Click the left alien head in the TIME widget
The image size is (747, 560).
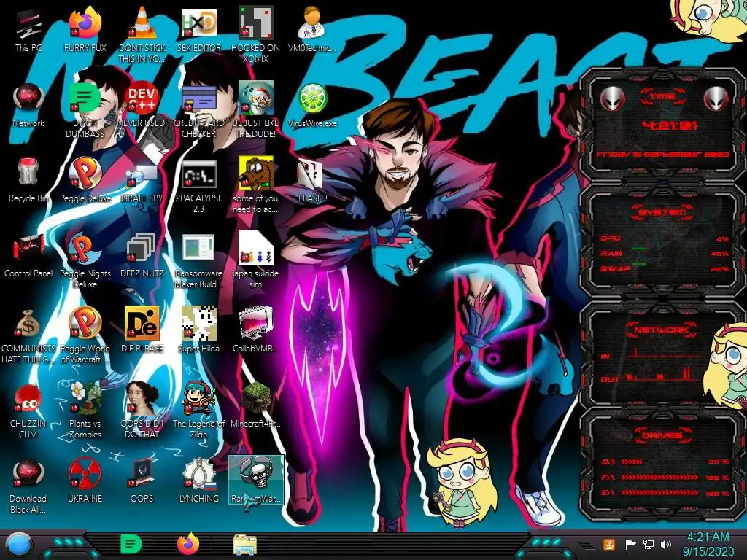click(x=612, y=98)
